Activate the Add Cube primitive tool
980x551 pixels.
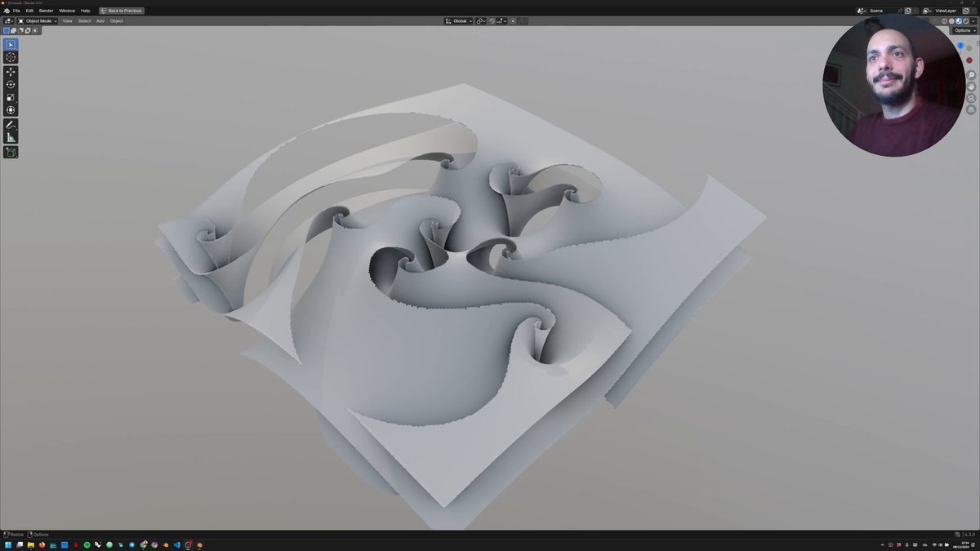(11, 152)
